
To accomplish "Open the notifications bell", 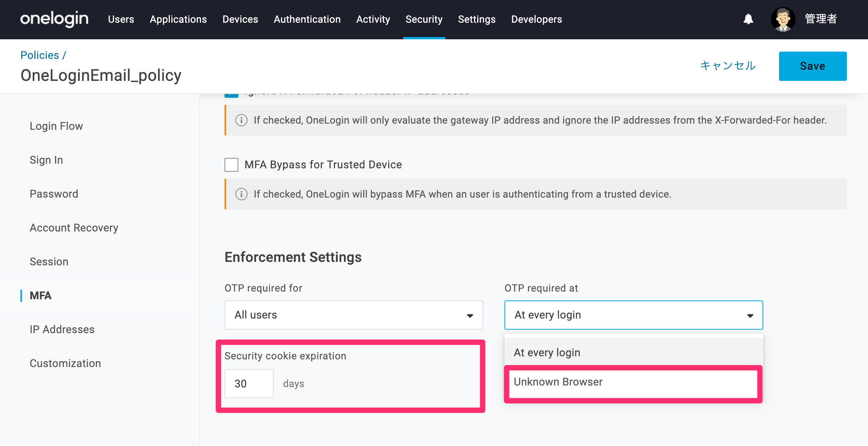I will tap(748, 19).
